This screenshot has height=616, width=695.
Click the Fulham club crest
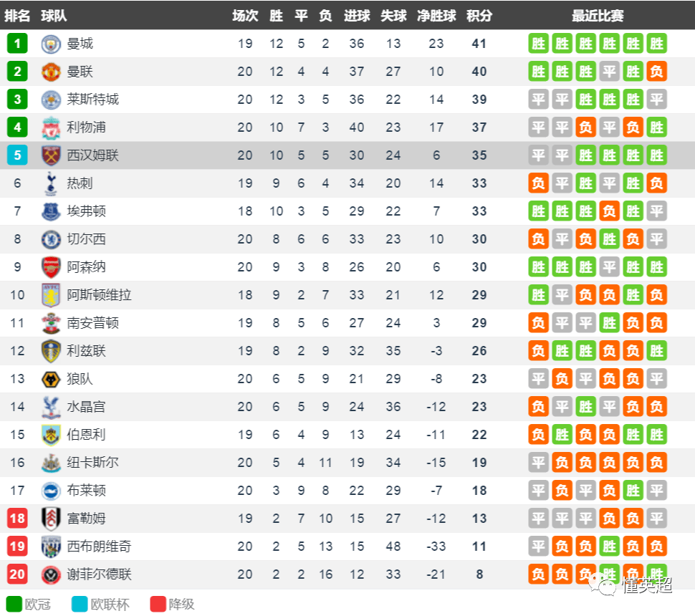tap(51, 519)
